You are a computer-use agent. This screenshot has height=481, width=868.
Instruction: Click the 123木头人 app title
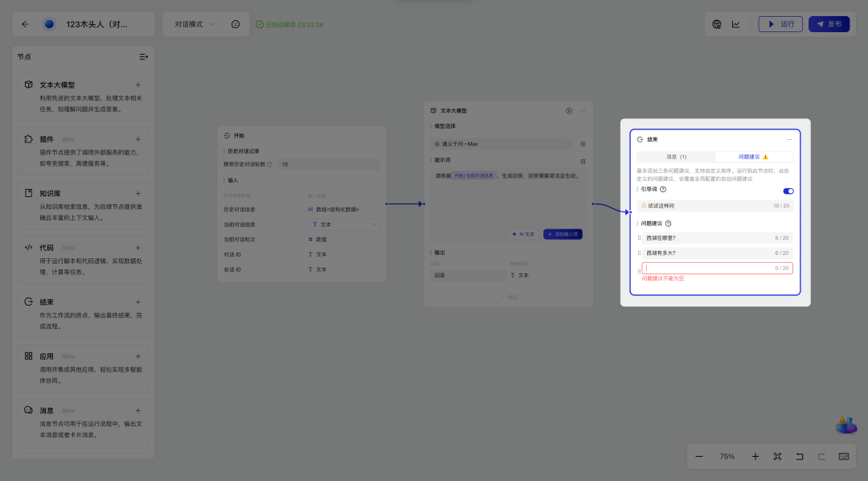point(96,24)
